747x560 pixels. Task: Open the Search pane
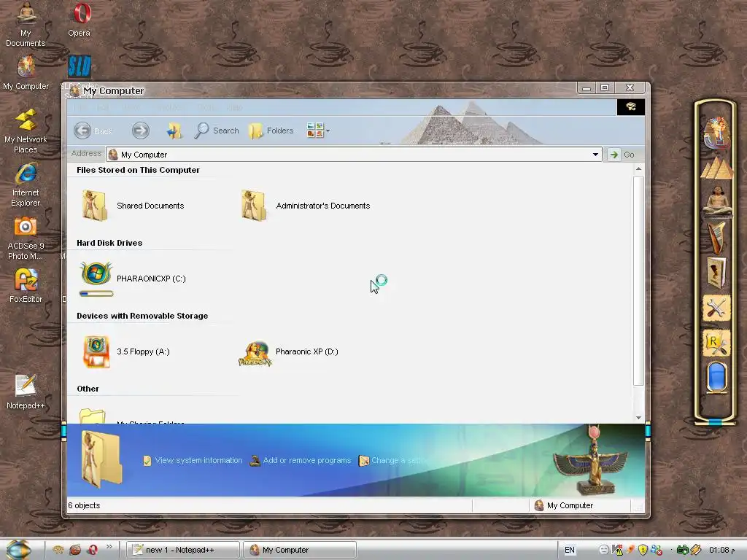[x=217, y=131]
